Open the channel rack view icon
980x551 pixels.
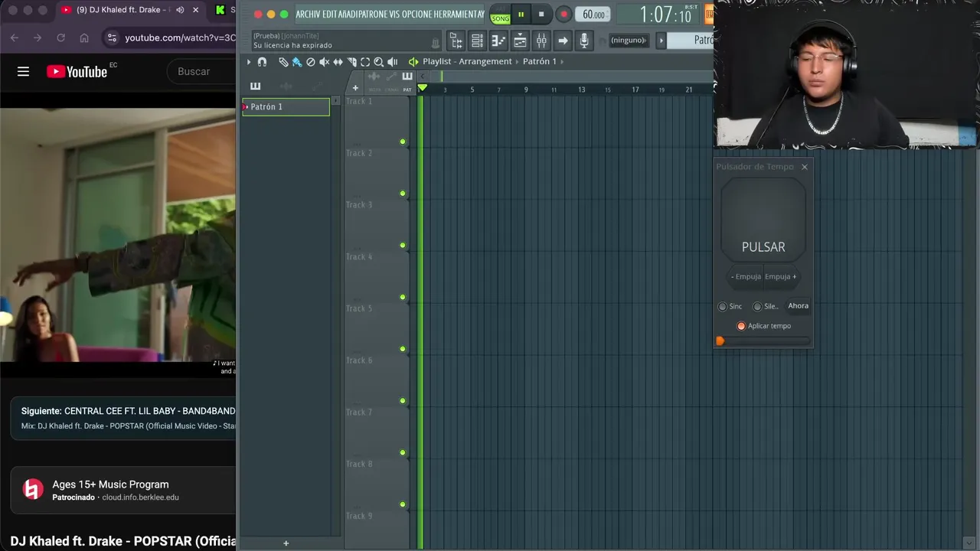477,41
